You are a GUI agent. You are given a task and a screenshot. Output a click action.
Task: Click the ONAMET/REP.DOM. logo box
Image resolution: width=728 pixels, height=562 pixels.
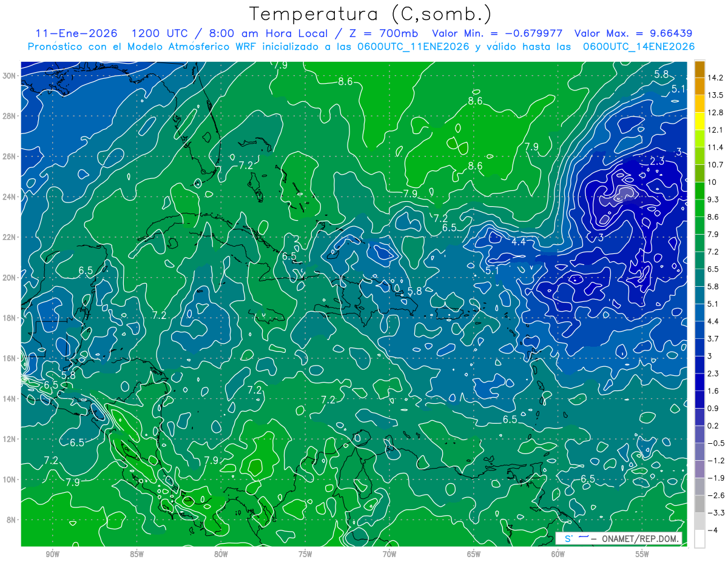619,538
